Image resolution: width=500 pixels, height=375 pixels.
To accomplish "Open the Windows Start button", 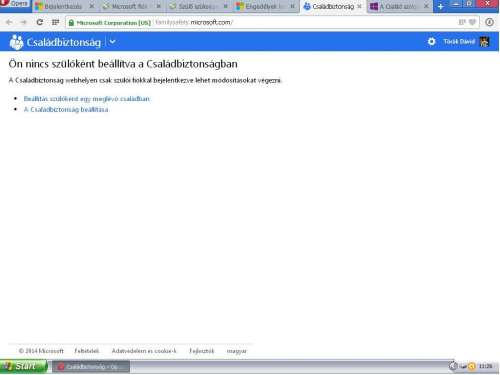I will click(x=23, y=366).
